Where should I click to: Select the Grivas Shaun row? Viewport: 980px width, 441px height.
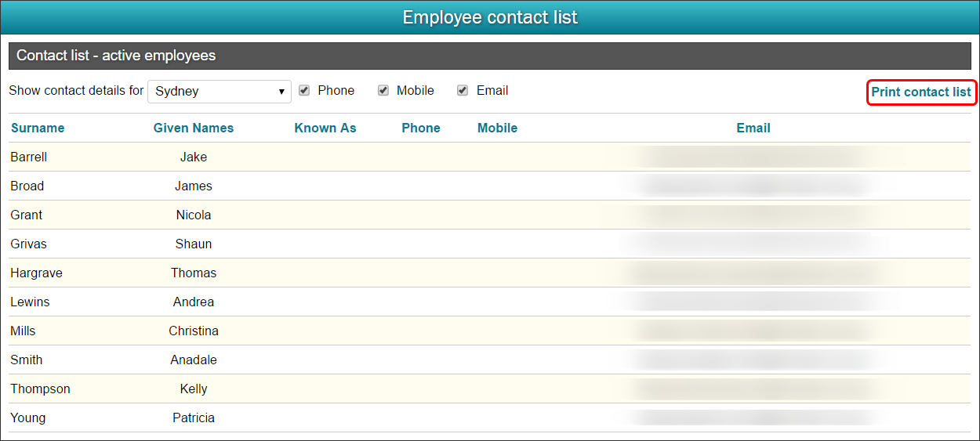(x=490, y=244)
